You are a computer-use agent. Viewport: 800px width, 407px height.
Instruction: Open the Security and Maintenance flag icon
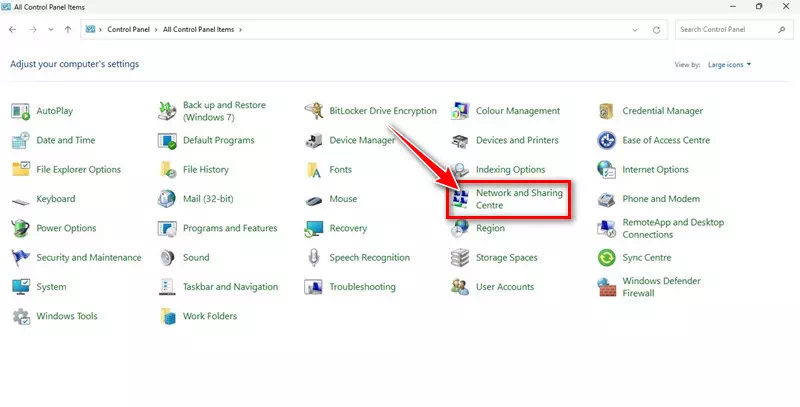click(x=21, y=258)
